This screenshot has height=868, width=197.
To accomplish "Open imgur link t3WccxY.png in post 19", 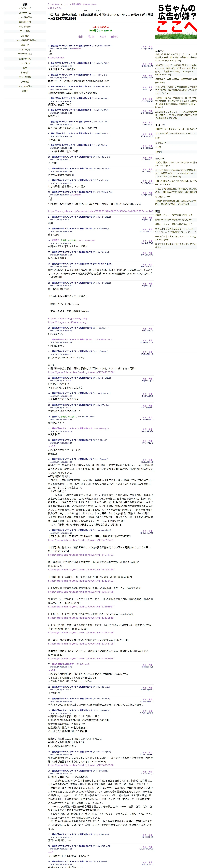I will click(67, 322).
